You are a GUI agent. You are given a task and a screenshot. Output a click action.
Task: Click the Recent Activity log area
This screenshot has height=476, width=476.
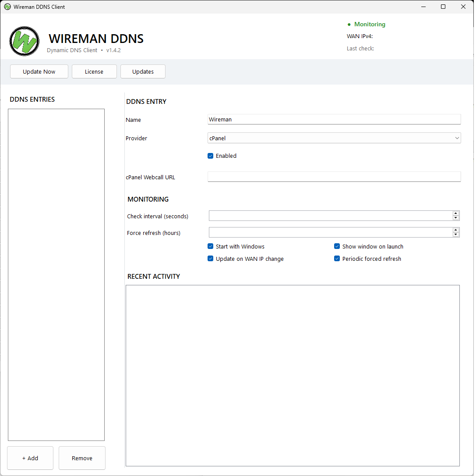click(293, 376)
